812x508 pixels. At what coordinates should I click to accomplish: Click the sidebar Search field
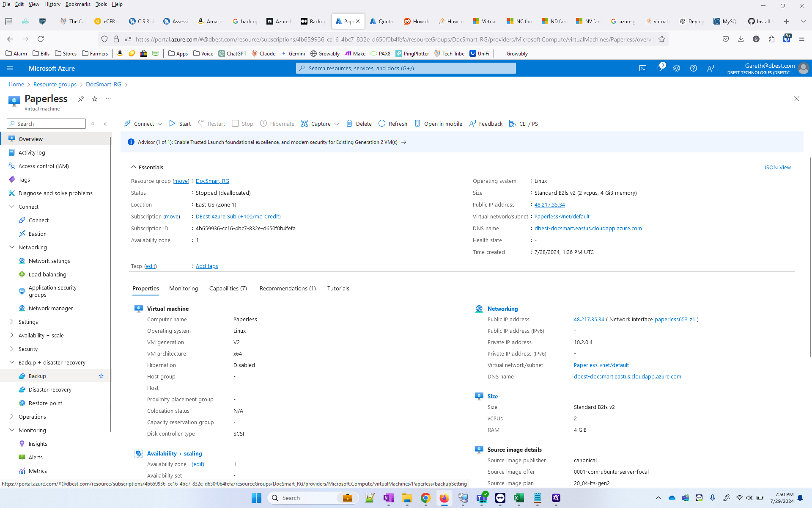[x=46, y=124]
